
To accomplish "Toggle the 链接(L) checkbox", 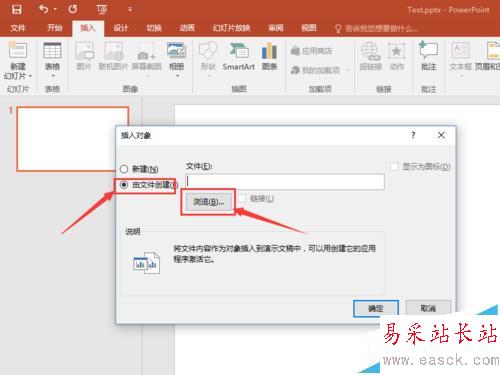I will pos(242,199).
